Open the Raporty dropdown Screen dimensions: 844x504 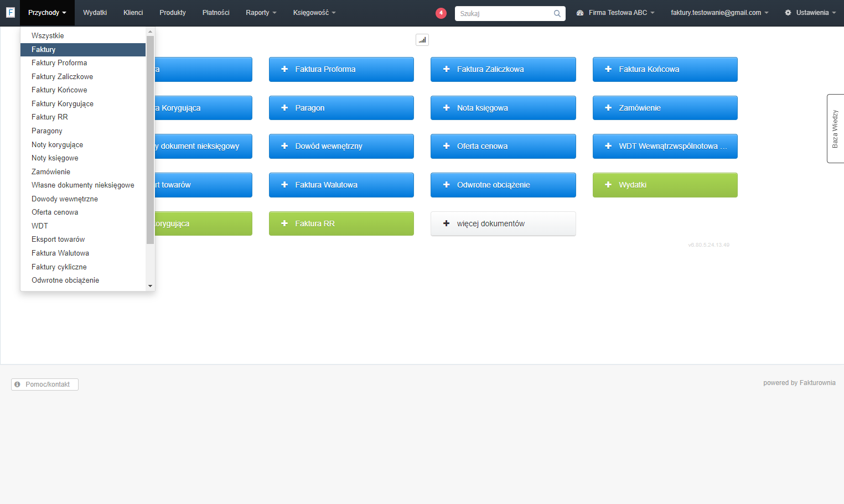coord(261,13)
